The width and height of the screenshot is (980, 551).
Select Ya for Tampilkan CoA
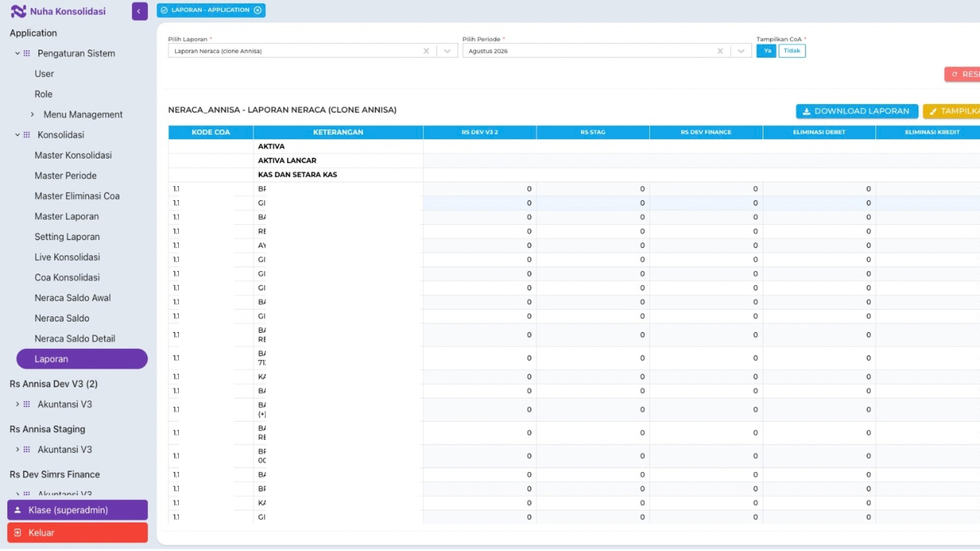click(x=766, y=51)
